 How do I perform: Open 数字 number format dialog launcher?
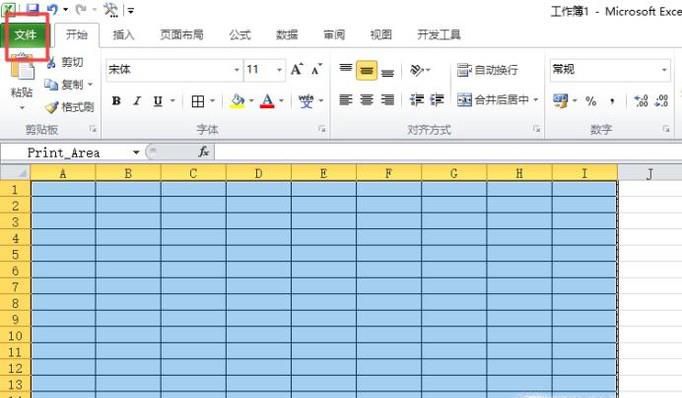click(x=666, y=129)
